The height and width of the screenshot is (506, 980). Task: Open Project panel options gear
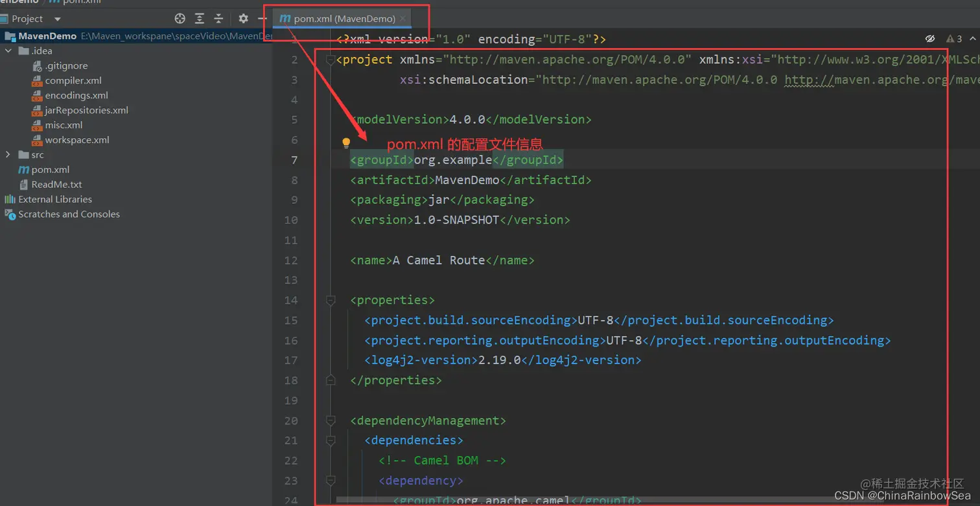coord(243,19)
